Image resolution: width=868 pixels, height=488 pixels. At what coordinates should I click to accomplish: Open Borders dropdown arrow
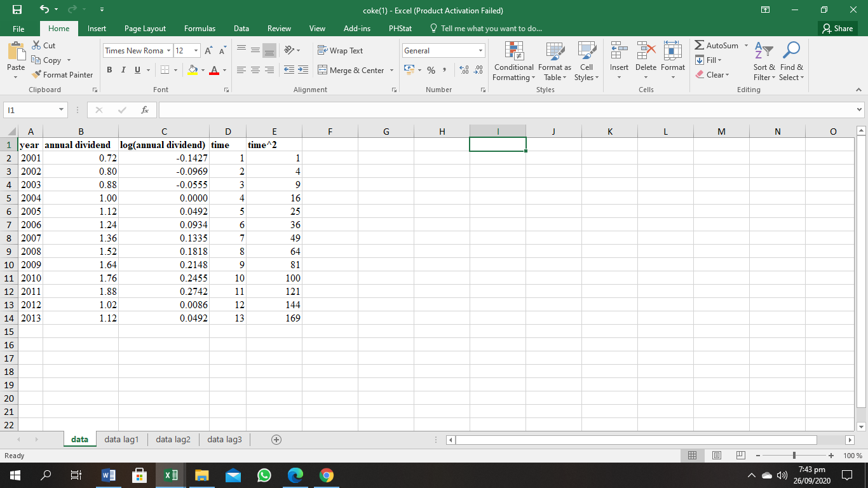point(175,70)
